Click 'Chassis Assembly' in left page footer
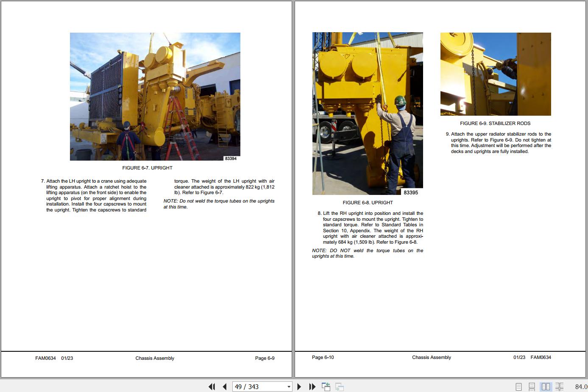588x392 pixels. (x=155, y=358)
